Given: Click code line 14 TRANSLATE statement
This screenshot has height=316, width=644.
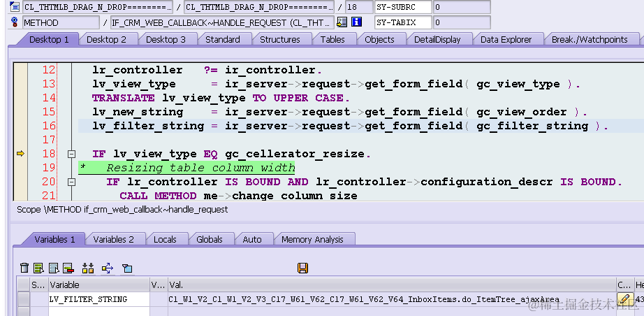Looking at the screenshot, I should coord(221,98).
